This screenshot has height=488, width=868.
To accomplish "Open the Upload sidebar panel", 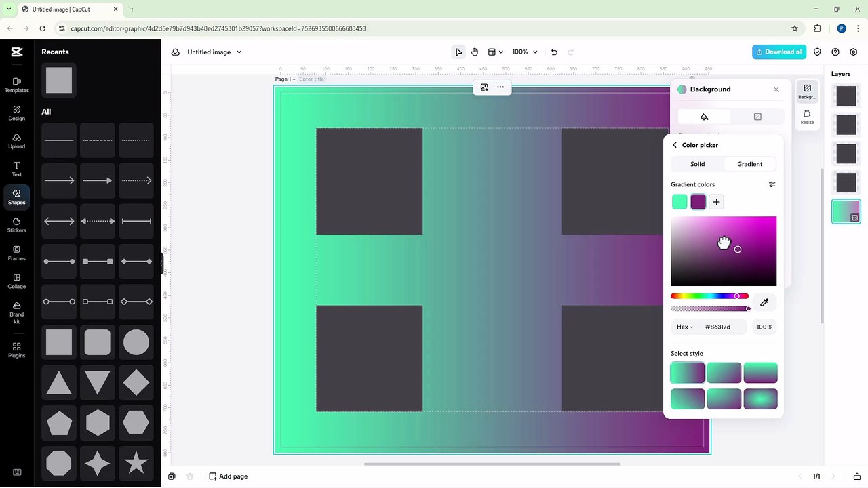I will 16,141.
